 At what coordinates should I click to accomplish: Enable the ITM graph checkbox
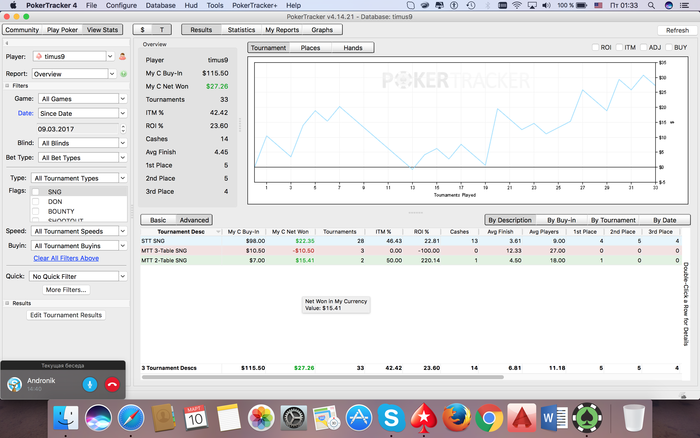[619, 47]
